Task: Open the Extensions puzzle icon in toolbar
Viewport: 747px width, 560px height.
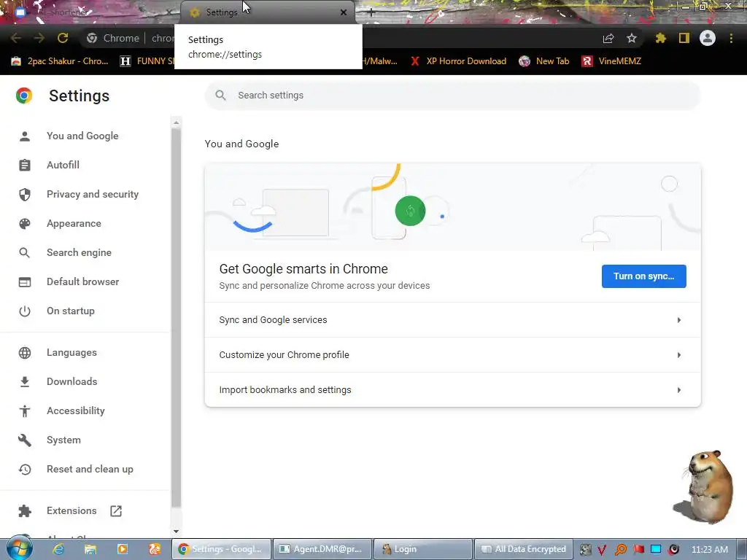Action: (x=660, y=38)
